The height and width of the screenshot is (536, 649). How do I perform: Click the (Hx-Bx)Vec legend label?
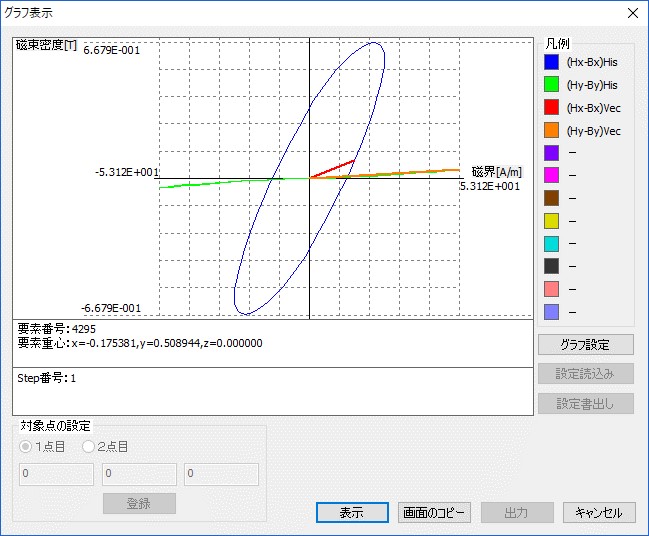[x=594, y=108]
